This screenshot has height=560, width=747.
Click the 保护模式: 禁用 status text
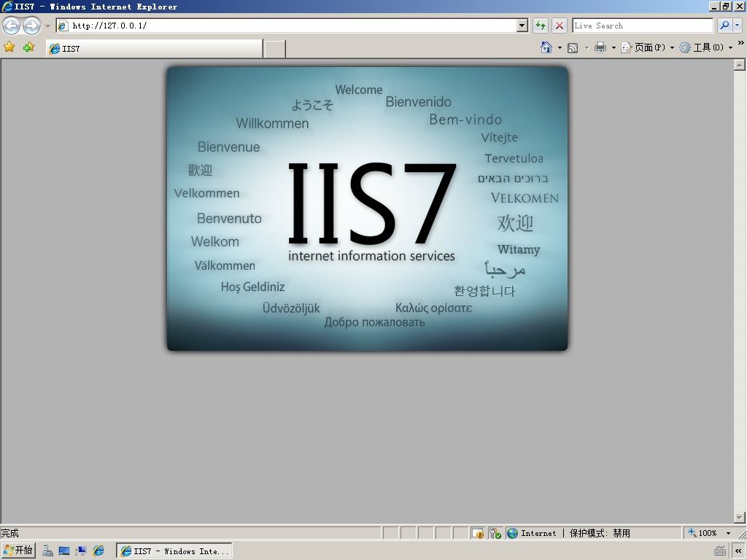click(x=600, y=533)
